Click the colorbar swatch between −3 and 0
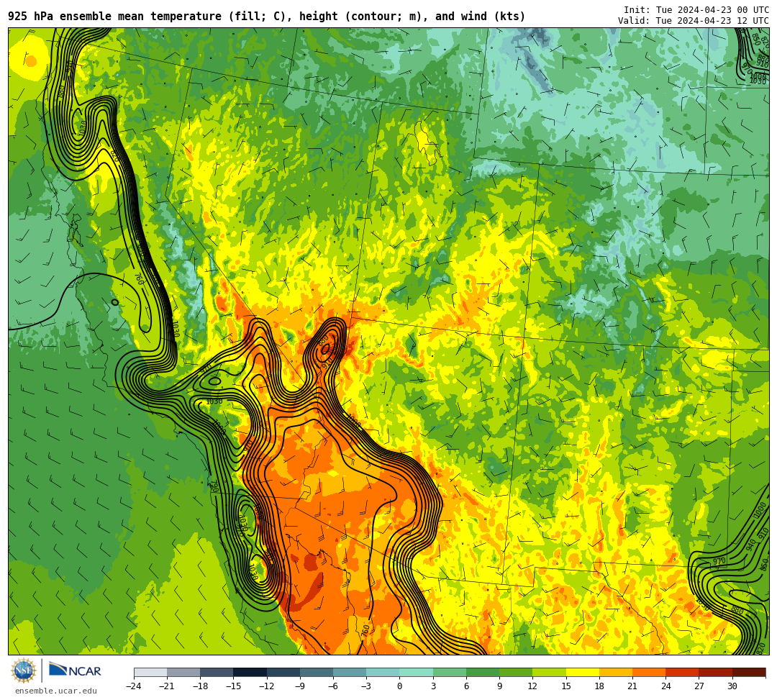Viewport: 777px width, 700px height. click(x=383, y=672)
